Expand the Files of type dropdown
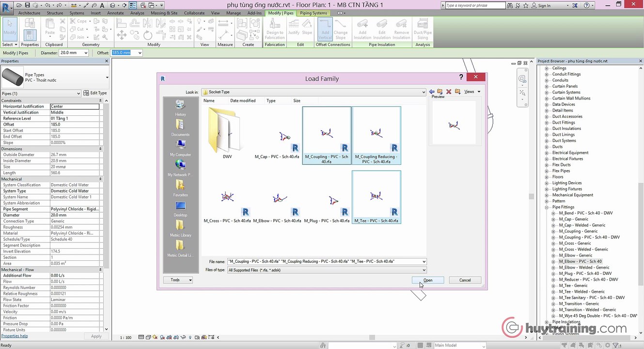Screen dimensions: 644x349 coord(424,270)
